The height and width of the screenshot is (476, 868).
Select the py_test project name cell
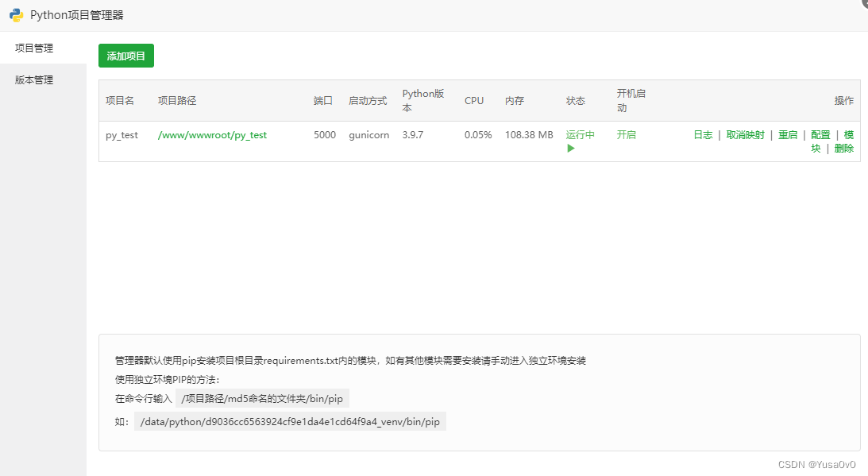click(122, 135)
